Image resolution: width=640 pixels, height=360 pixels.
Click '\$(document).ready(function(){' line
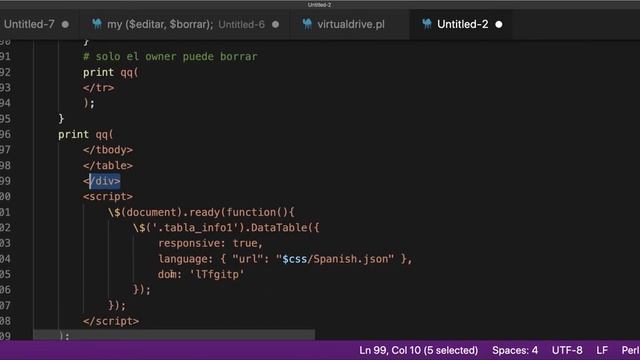click(201, 212)
